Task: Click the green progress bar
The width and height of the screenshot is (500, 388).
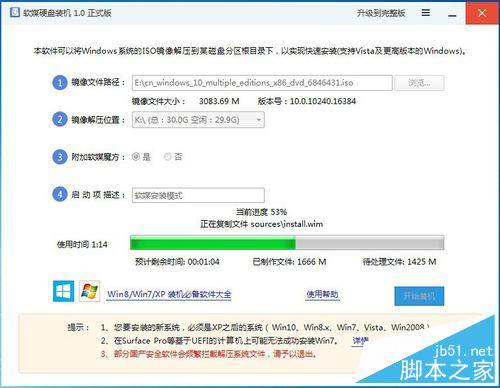Action: click(287, 243)
